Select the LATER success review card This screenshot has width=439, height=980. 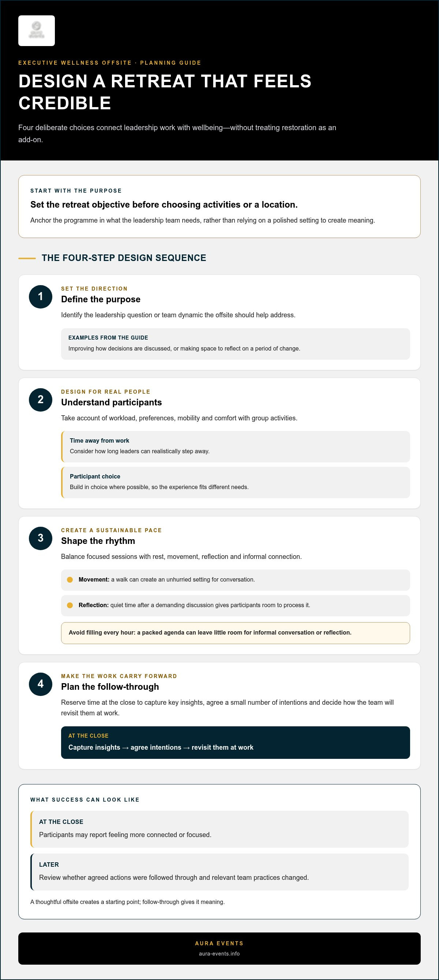[219, 872]
